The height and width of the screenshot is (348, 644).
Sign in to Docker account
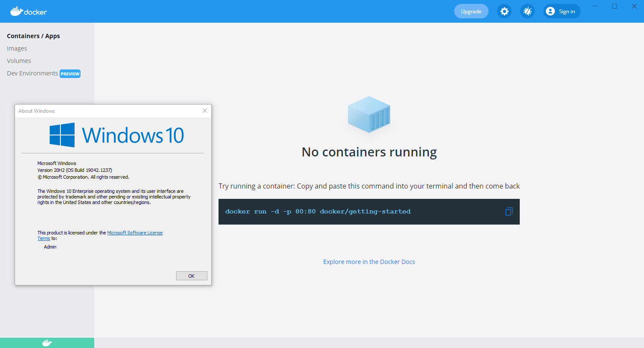(562, 11)
